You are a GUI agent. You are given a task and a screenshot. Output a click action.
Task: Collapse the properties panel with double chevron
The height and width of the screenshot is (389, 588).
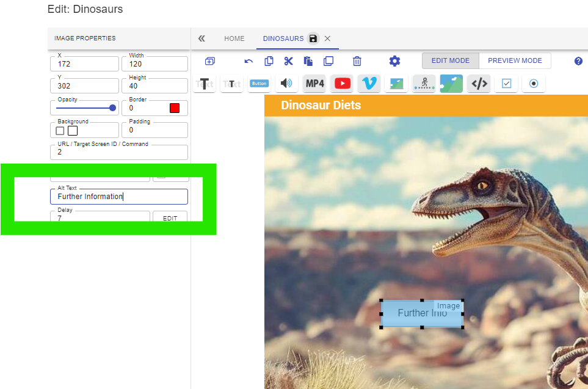pyautogui.click(x=201, y=38)
